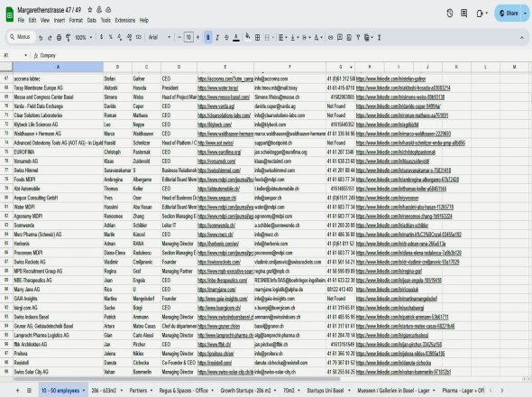532x397 pixels.
Task: Add a new sheet with plus
Action: point(18,391)
